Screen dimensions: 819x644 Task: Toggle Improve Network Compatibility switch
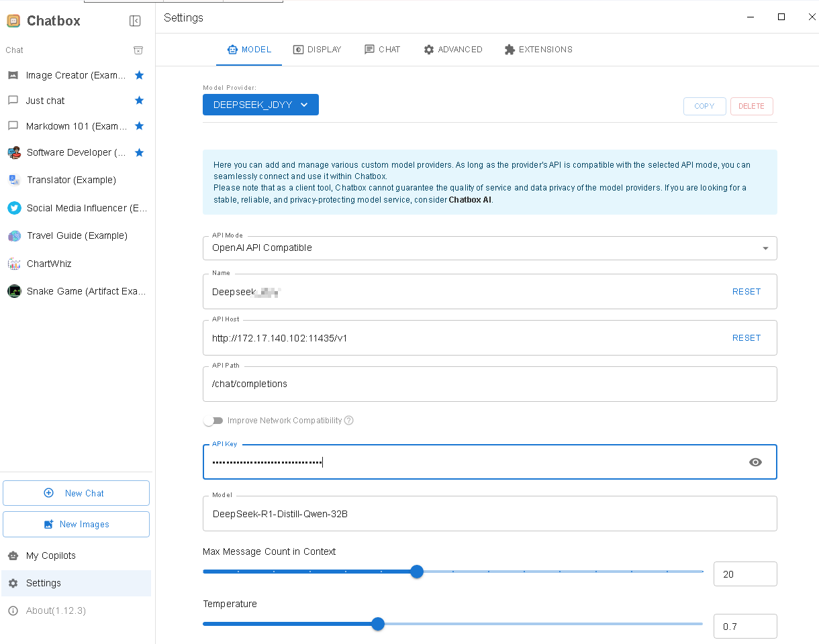coord(213,421)
